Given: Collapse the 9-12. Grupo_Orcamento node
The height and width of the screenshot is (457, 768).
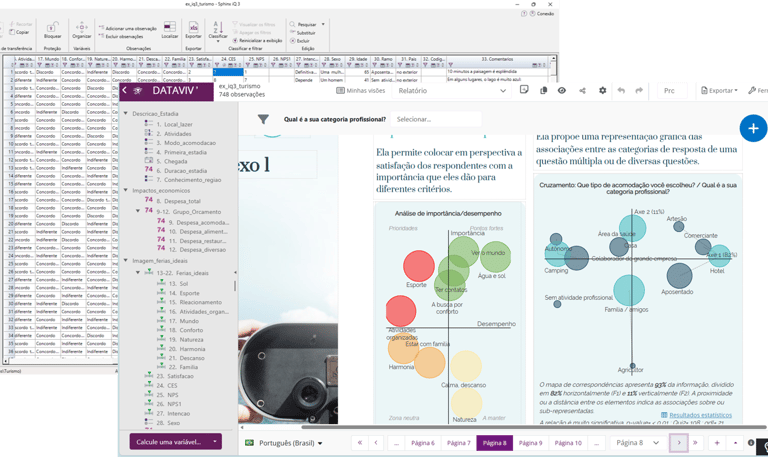Looking at the screenshot, I should pos(138,211).
